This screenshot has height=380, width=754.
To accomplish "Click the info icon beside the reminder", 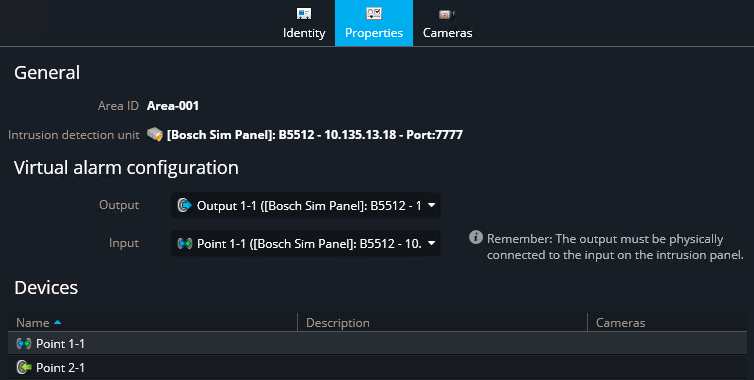I will 476,237.
